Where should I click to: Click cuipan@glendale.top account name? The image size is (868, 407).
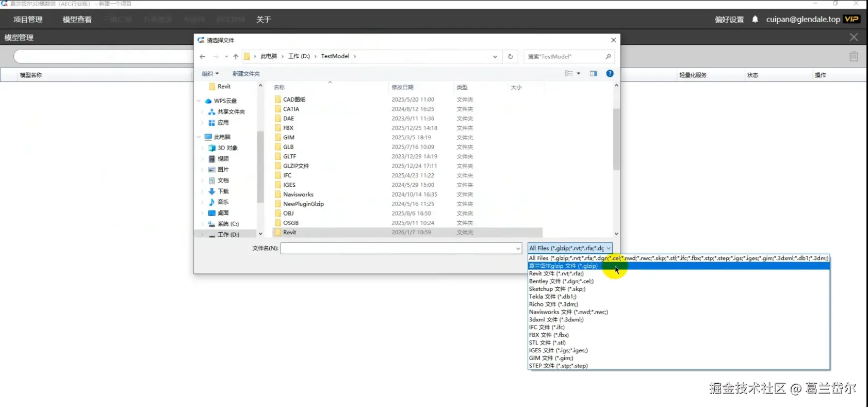[x=803, y=19]
